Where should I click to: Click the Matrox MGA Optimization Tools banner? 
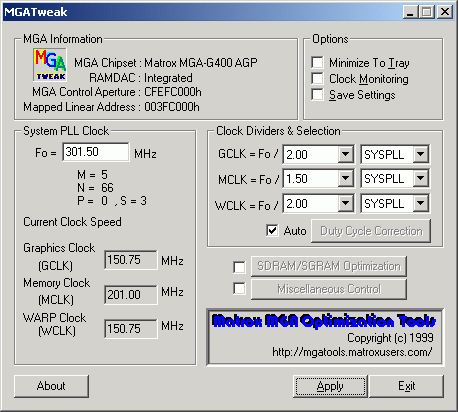click(x=324, y=321)
